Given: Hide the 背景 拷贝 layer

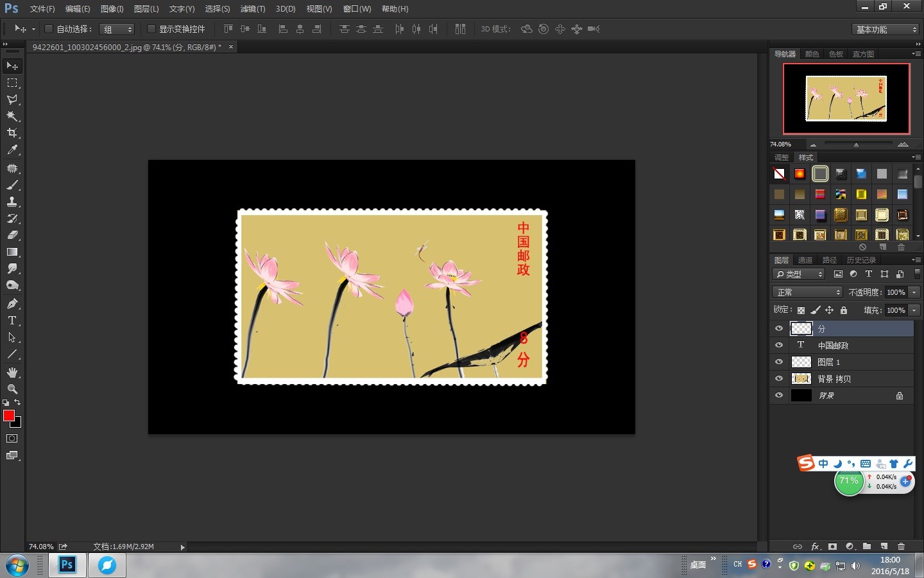Looking at the screenshot, I should click(x=779, y=379).
